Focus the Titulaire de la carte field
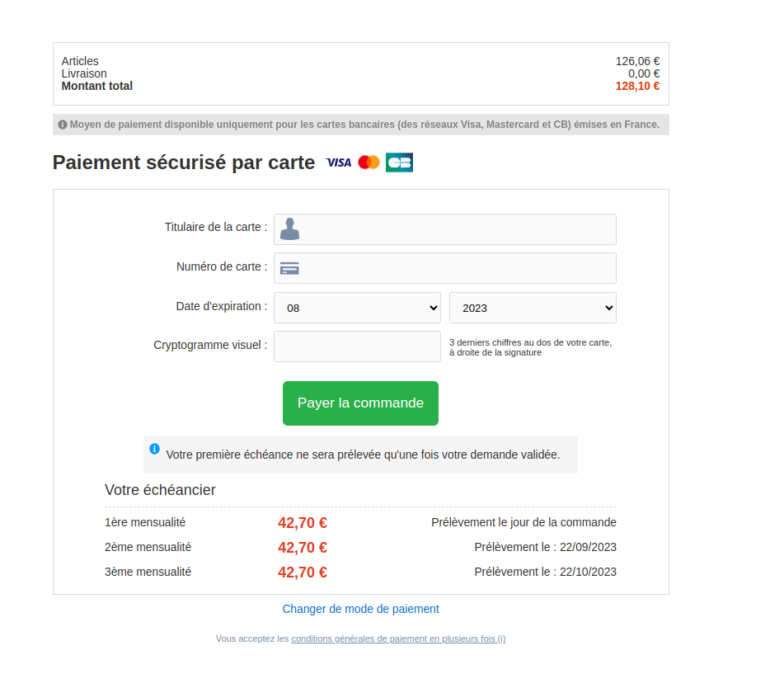This screenshot has width=784, height=688. pos(458,229)
